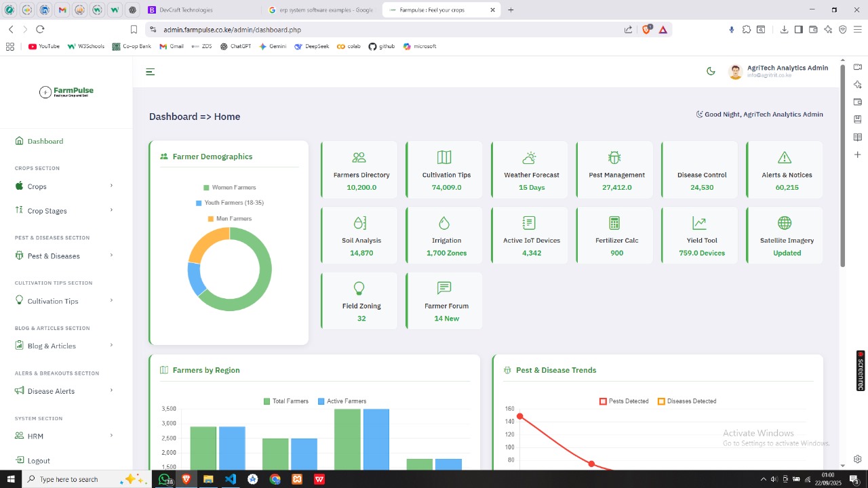This screenshot has width=868, height=488.
Task: Select the Alerts & Notices warning icon
Action: pyautogui.click(x=785, y=158)
